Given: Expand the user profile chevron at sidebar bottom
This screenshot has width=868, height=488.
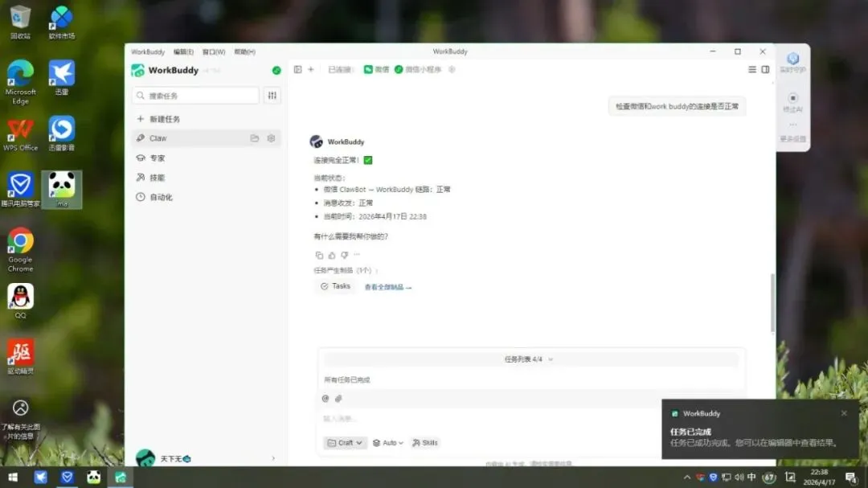Looking at the screenshot, I should (x=273, y=458).
